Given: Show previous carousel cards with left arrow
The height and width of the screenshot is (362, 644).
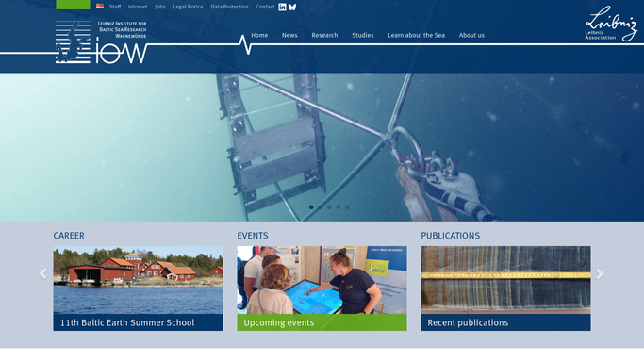Looking at the screenshot, I should pos(43,273).
